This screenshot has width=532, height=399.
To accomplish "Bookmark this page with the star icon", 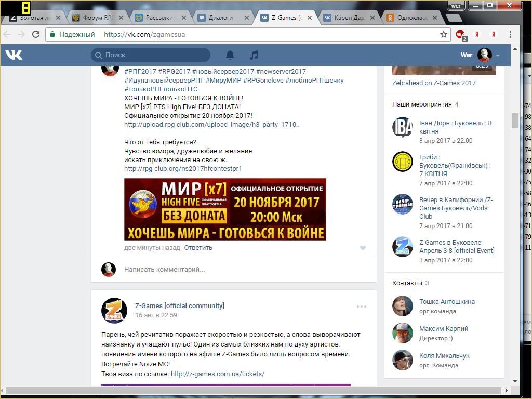I will (444, 34).
